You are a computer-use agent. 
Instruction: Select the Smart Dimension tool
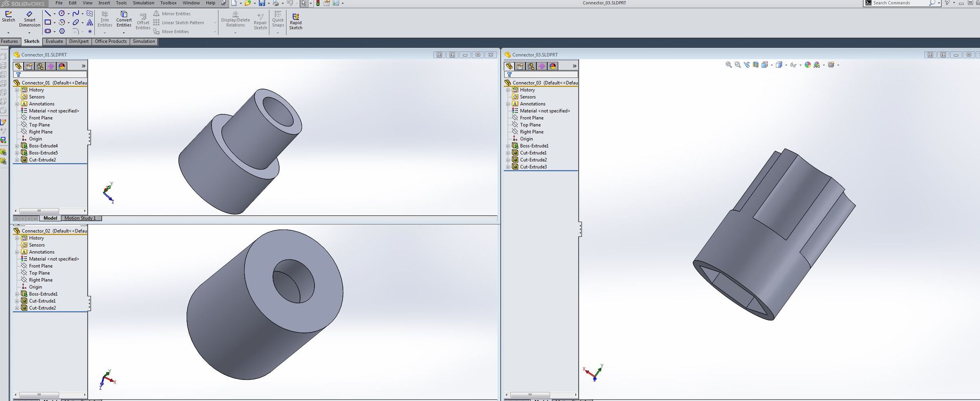pos(29,19)
